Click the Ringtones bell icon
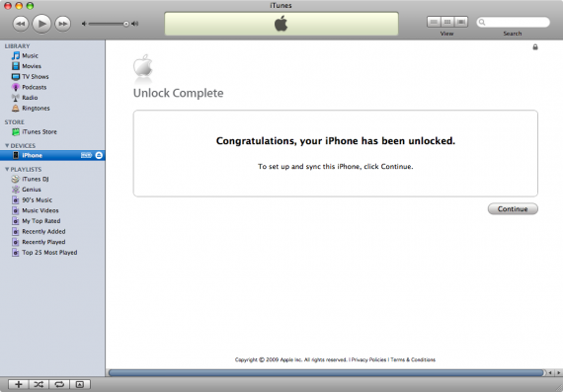 pos(16,108)
